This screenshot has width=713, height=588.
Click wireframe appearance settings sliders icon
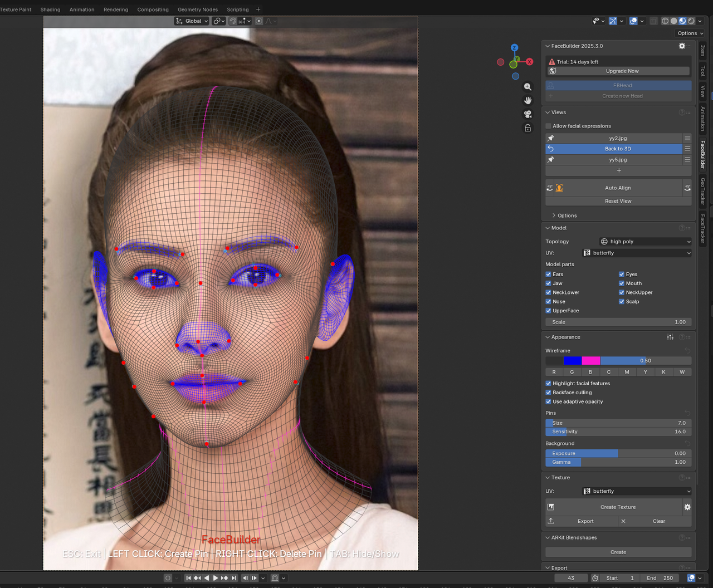pyautogui.click(x=670, y=337)
